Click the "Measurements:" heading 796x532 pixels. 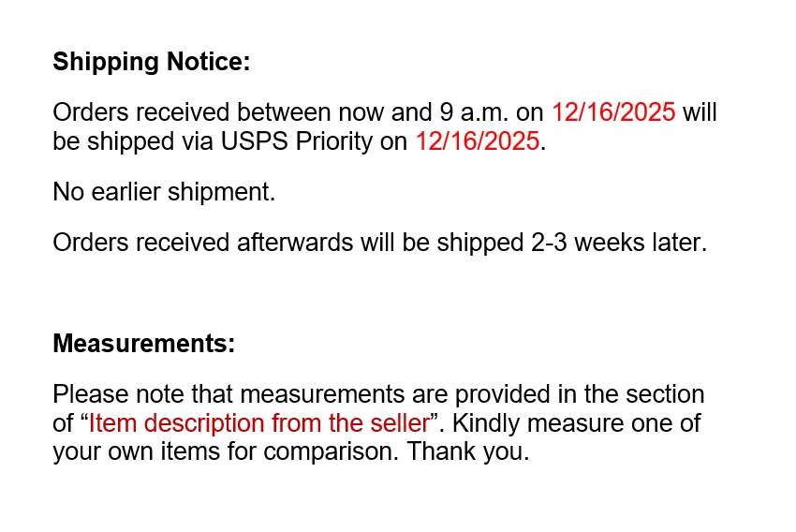point(143,344)
